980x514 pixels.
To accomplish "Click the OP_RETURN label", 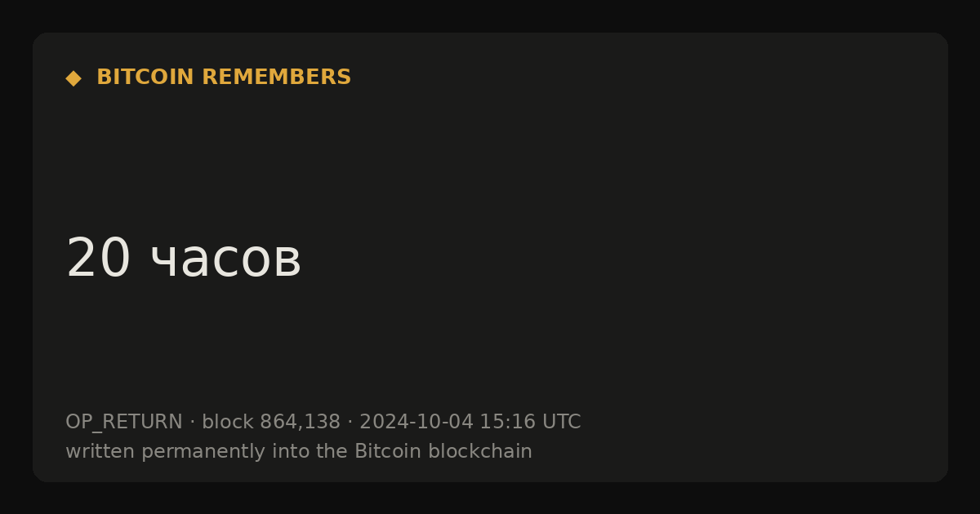I will (x=124, y=422).
